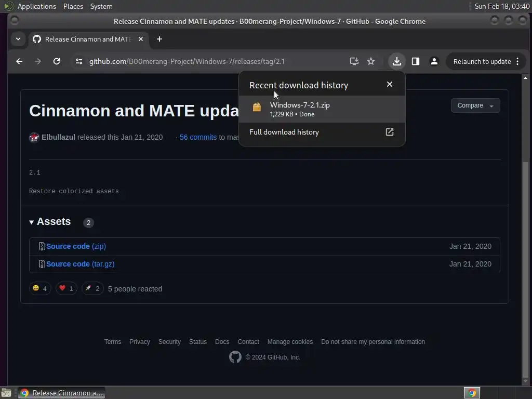Download Source code (tar.gz)
The image size is (532, 399).
click(x=80, y=264)
